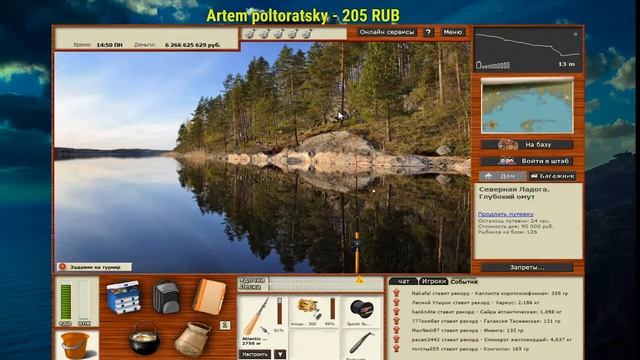
Task: Open the blue tackle box
Action: [123, 297]
